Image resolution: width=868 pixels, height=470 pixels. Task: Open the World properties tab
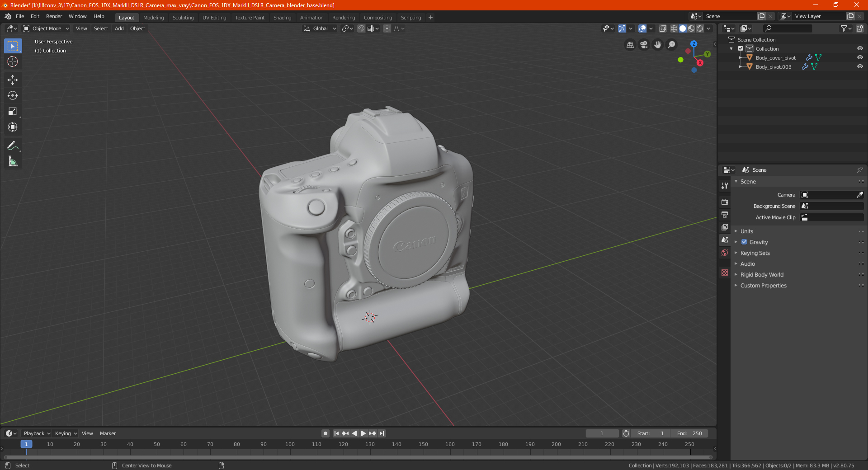(x=725, y=253)
